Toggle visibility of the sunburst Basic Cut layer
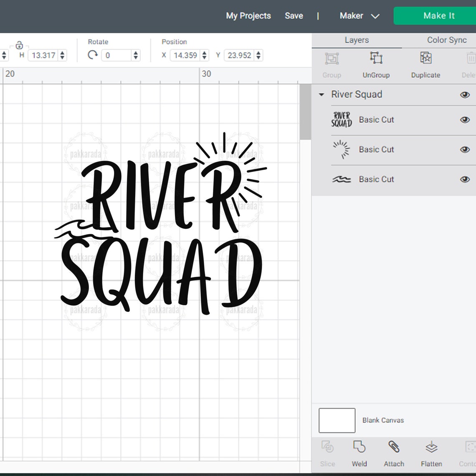This screenshot has height=476, width=476. (465, 149)
